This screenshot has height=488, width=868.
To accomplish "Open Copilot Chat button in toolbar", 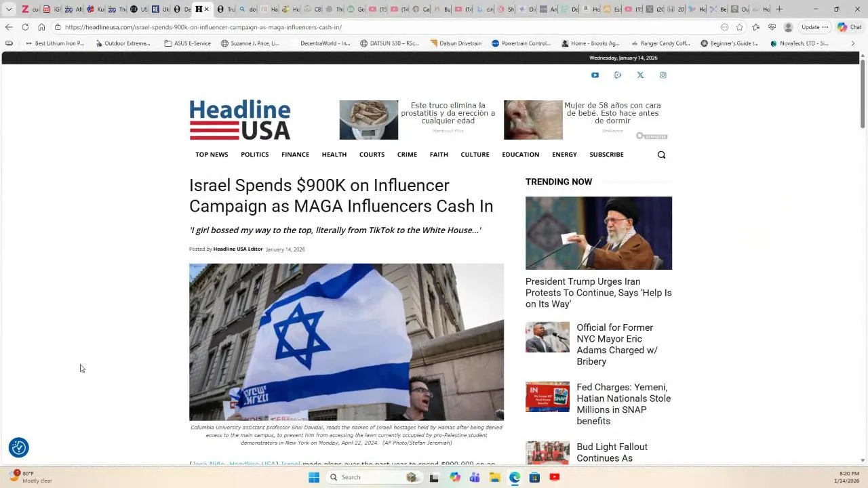I will click(849, 27).
